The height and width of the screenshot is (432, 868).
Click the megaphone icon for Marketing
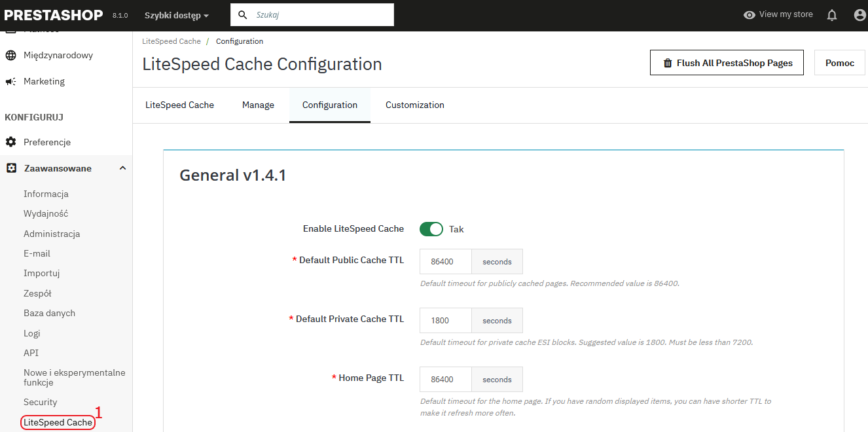click(x=10, y=82)
